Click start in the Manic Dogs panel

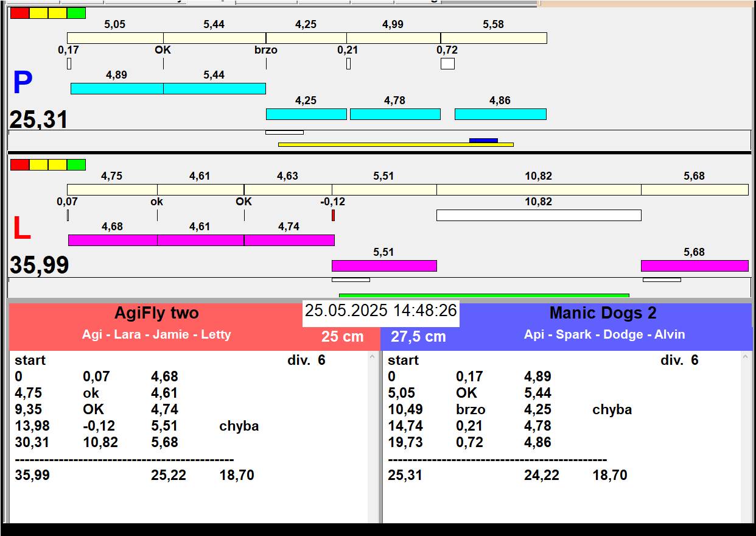point(403,360)
